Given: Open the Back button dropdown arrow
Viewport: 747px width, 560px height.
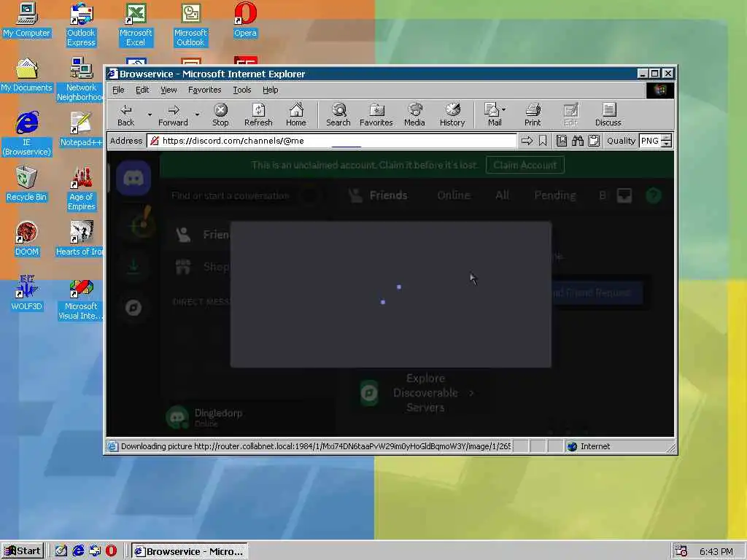Looking at the screenshot, I should coord(149,114).
